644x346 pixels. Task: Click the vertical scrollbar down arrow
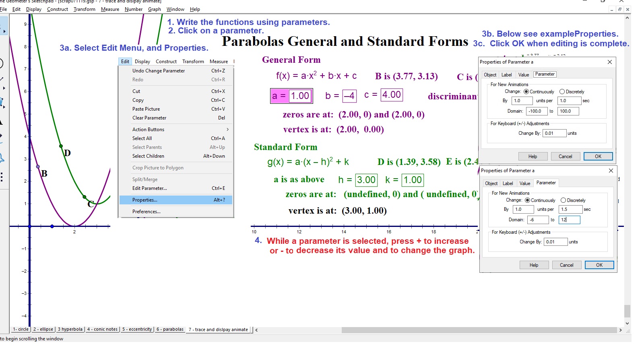[x=627, y=323]
